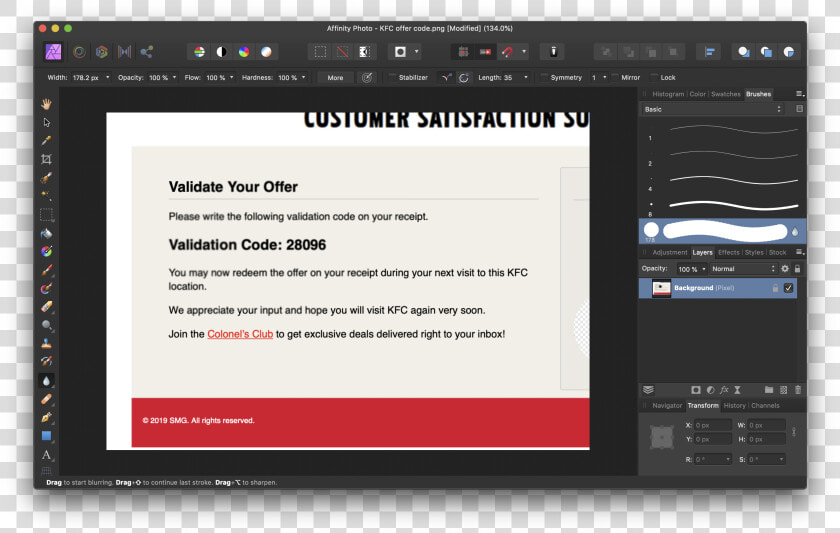Click the Invert Selection toolbar icon
The width and height of the screenshot is (840, 533).
[365, 52]
